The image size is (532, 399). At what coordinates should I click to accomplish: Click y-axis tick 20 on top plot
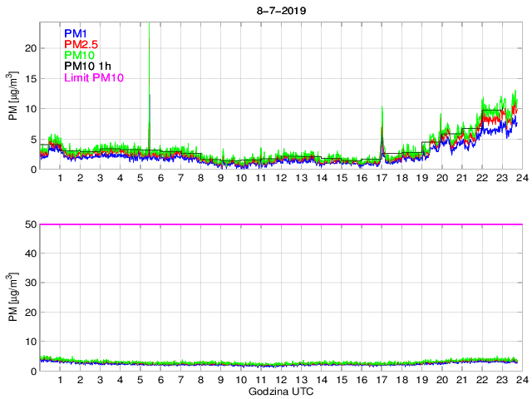tap(30, 48)
